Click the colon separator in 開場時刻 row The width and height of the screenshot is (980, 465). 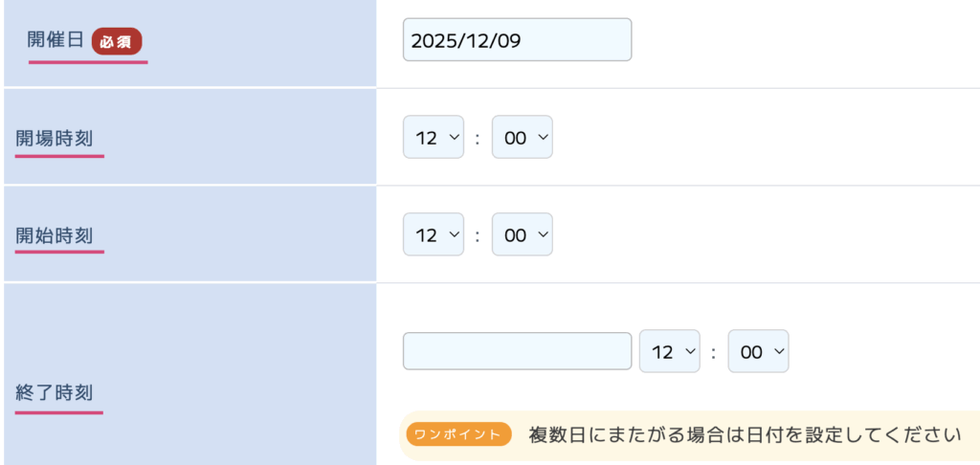pos(478,139)
